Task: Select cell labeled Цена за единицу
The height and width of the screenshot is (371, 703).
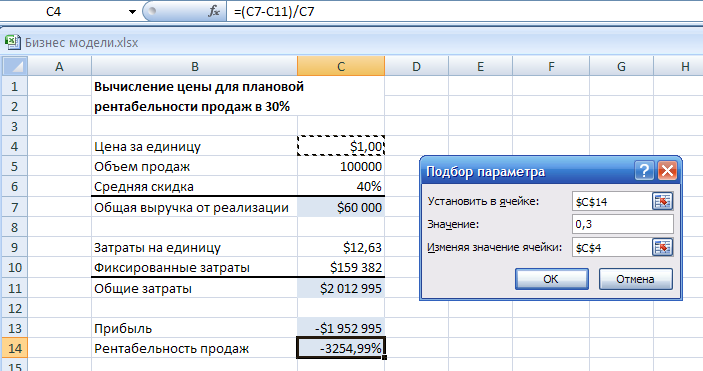Action: click(x=194, y=146)
